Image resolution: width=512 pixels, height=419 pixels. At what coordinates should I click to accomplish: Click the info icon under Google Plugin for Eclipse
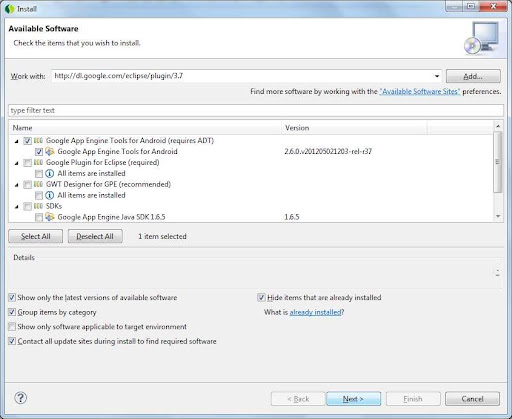pos(50,173)
